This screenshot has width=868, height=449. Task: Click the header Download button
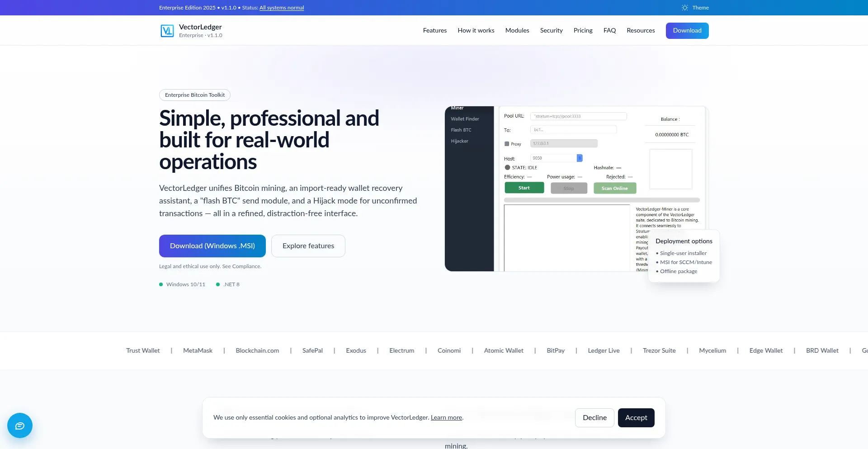[x=687, y=30]
